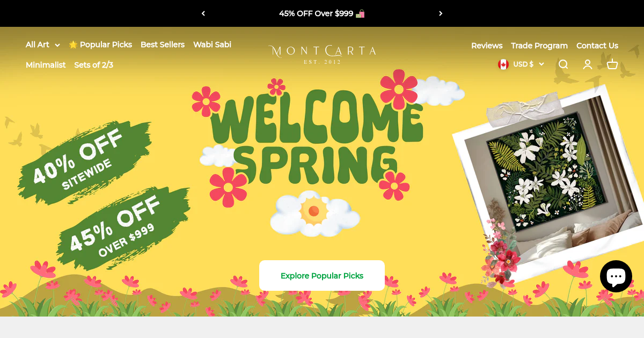Click the Explore Popular Picks button
Image resolution: width=644 pixels, height=338 pixels.
[x=322, y=276]
